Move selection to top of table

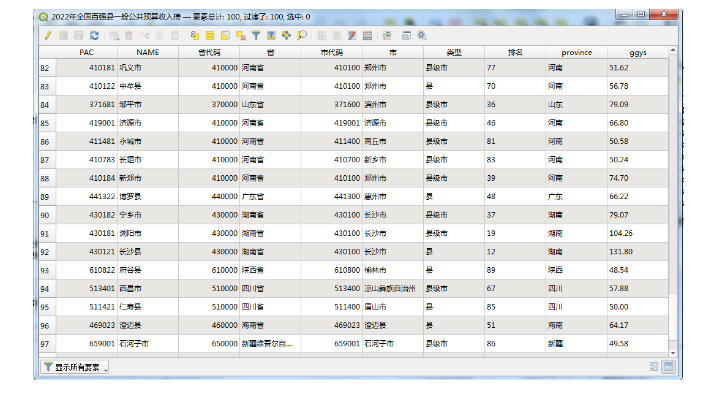(271, 36)
